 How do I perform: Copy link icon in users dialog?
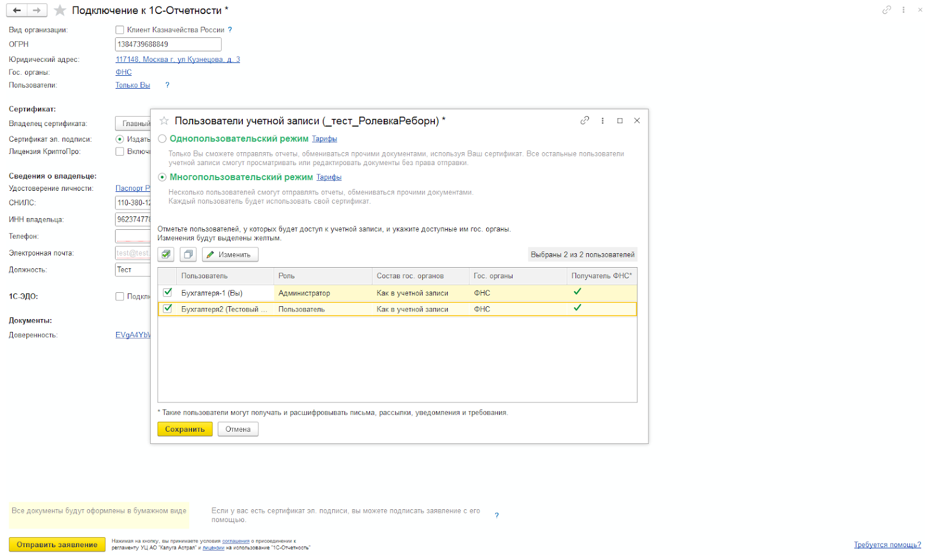584,121
